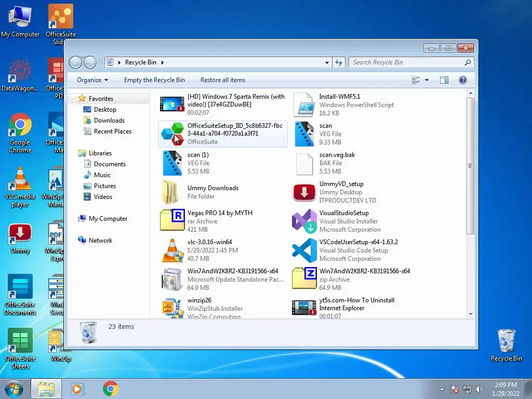Select the VSCodeUserSetup-x64-1.63.2 icon
532x399 pixels.
(x=304, y=250)
